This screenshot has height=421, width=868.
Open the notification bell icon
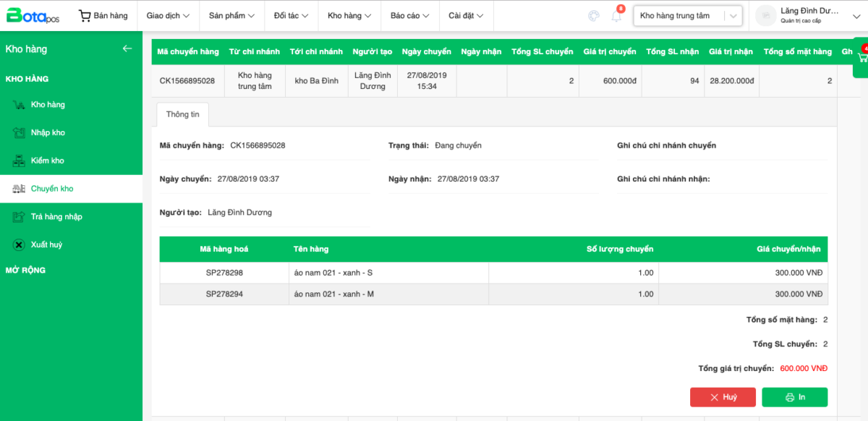pyautogui.click(x=616, y=16)
